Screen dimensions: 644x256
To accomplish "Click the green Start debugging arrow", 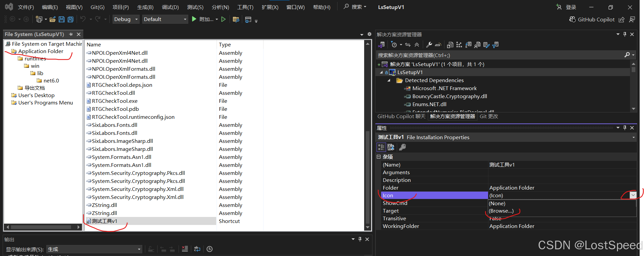I will (x=194, y=19).
